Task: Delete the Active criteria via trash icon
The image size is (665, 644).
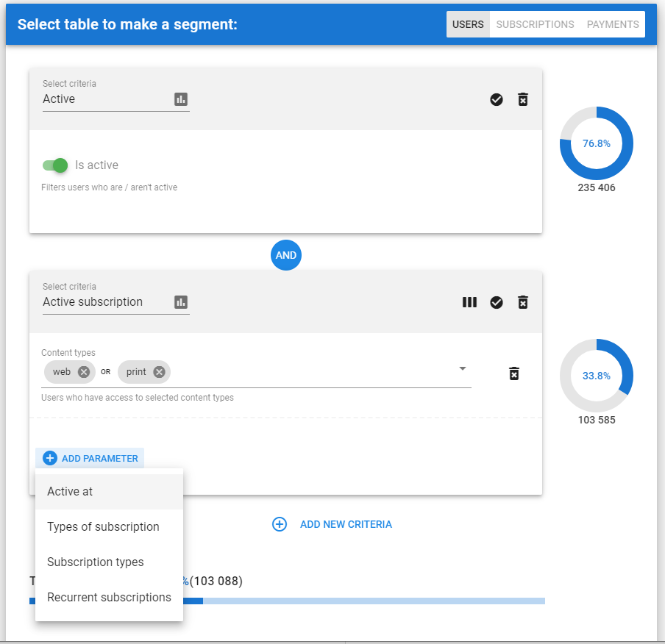Action: coord(523,99)
